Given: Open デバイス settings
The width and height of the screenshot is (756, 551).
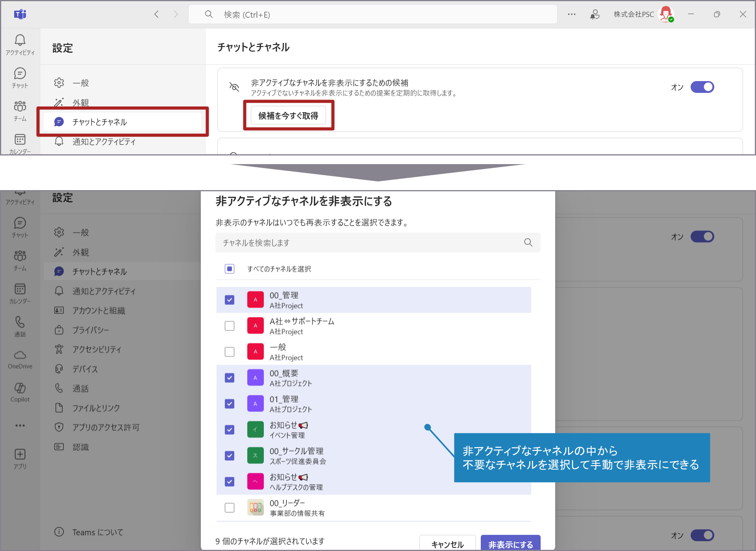Looking at the screenshot, I should pyautogui.click(x=122, y=369).
